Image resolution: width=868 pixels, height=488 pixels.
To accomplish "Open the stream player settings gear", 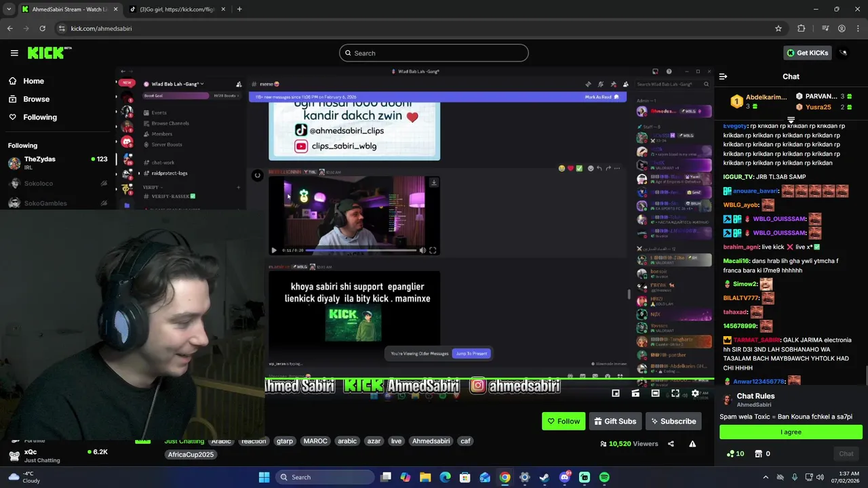I will point(695,393).
